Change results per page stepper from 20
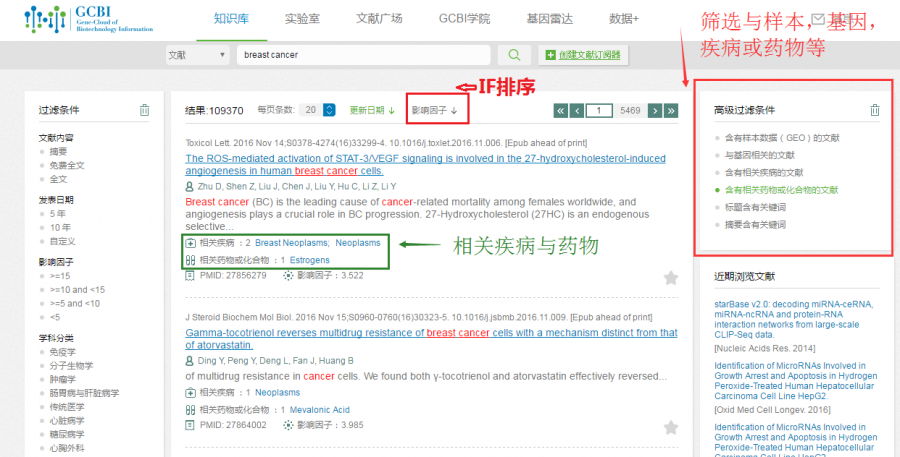Screen dimensions: 900x457 [x=329, y=110]
